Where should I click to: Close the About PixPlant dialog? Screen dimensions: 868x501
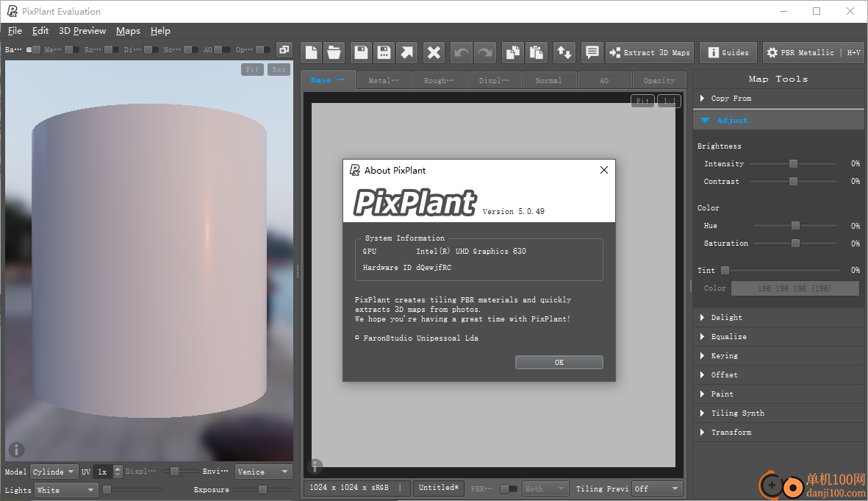click(x=604, y=170)
